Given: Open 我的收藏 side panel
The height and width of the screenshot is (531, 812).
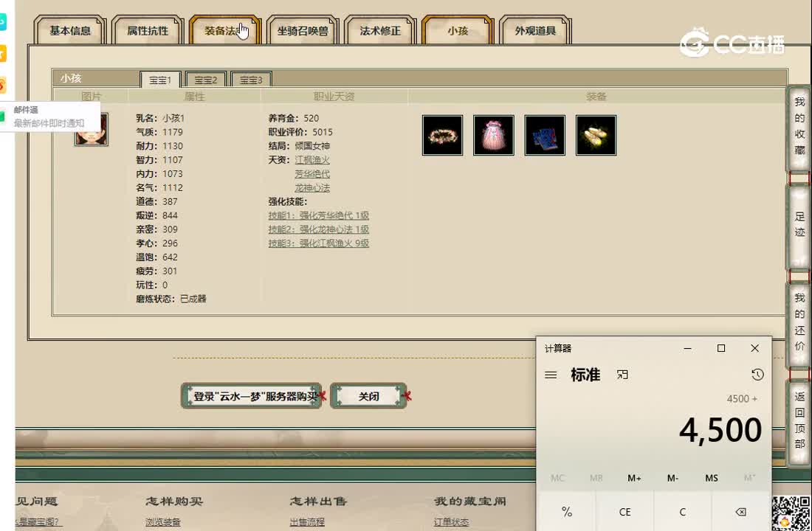Looking at the screenshot, I should (x=799, y=126).
